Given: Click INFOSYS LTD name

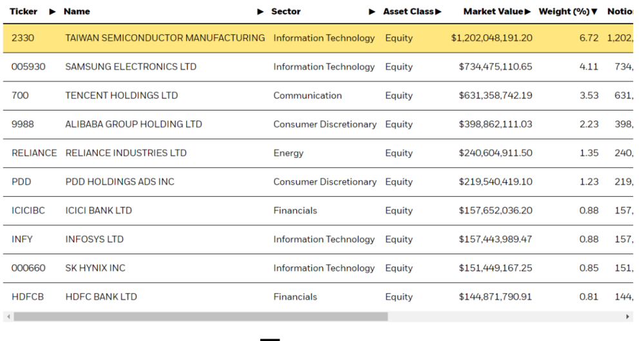Looking at the screenshot, I should pos(95,239).
